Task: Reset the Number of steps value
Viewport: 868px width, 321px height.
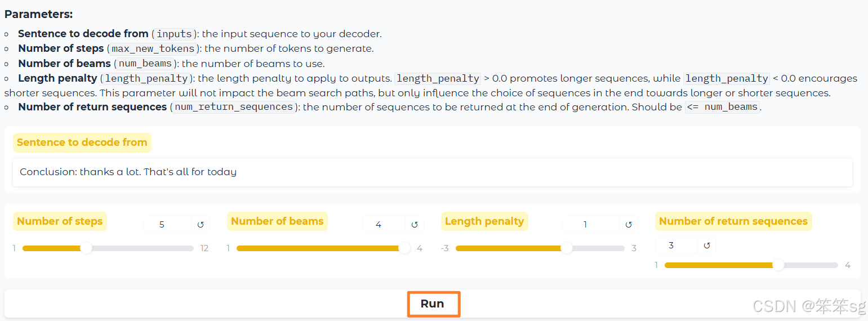Action: coord(201,225)
